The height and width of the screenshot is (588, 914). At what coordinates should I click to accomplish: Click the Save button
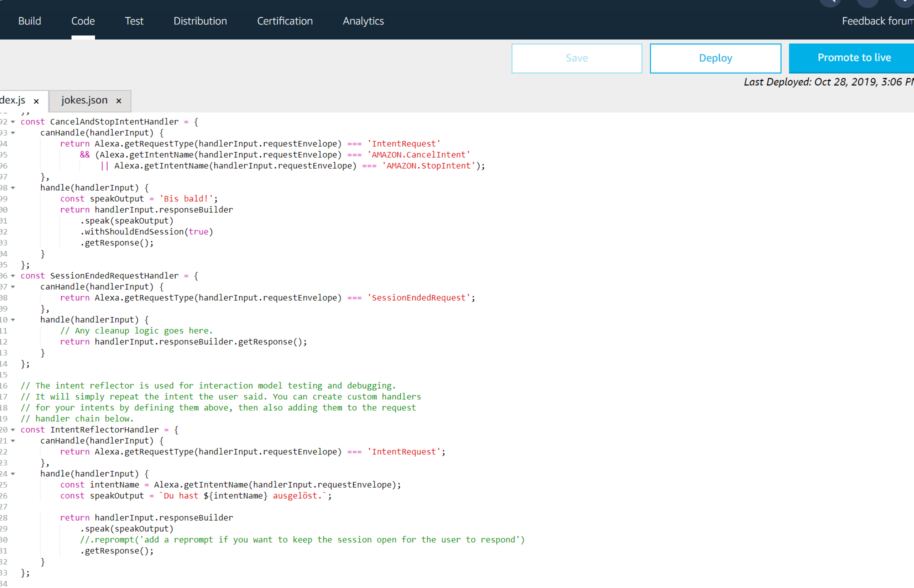577,58
